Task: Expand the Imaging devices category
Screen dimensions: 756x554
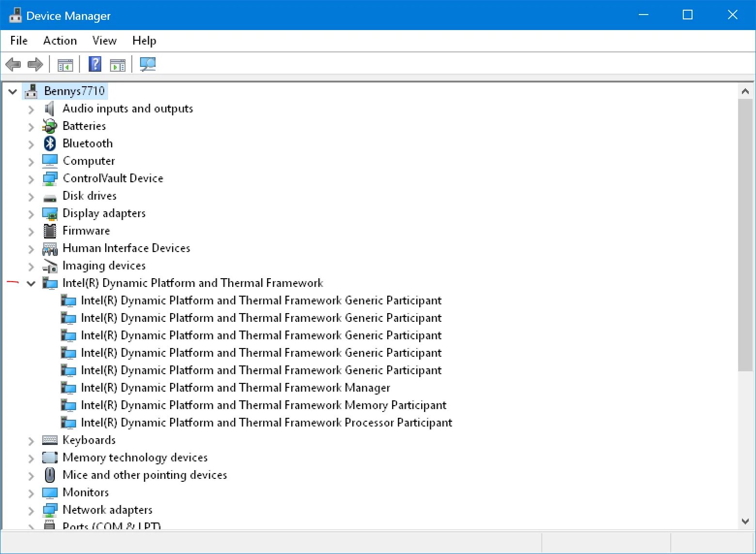Action: pos(31,267)
